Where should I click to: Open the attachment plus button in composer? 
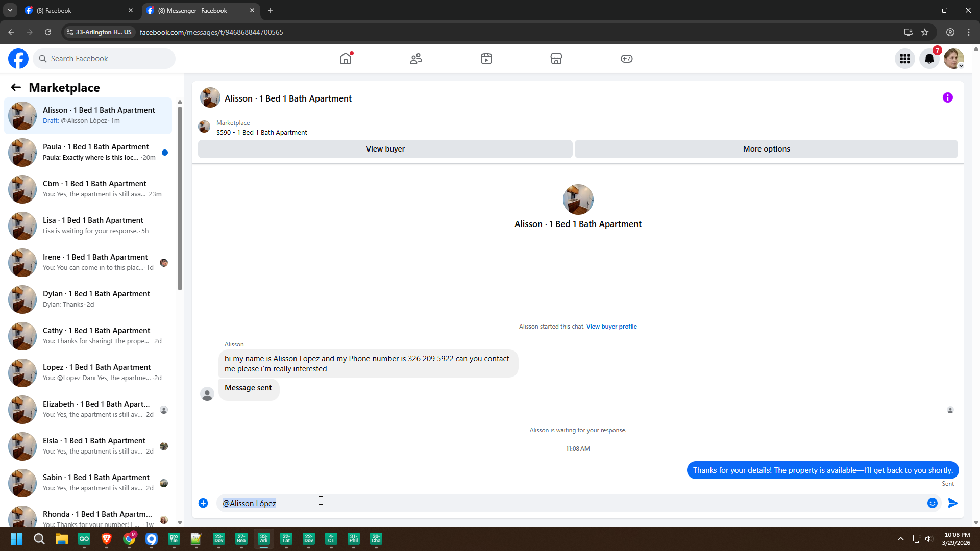(203, 503)
